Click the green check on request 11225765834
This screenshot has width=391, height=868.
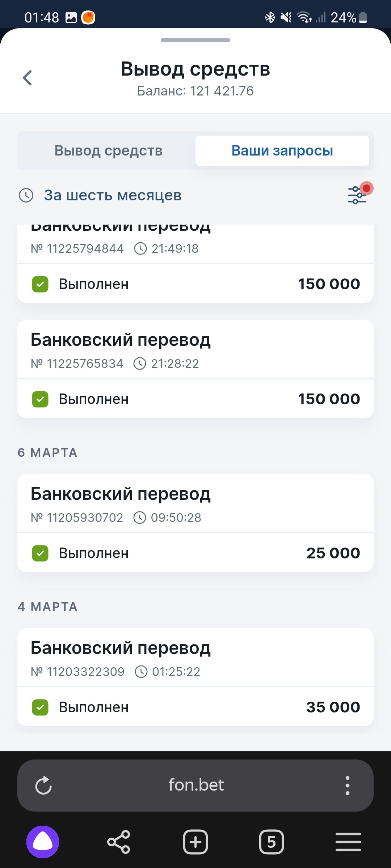click(40, 399)
